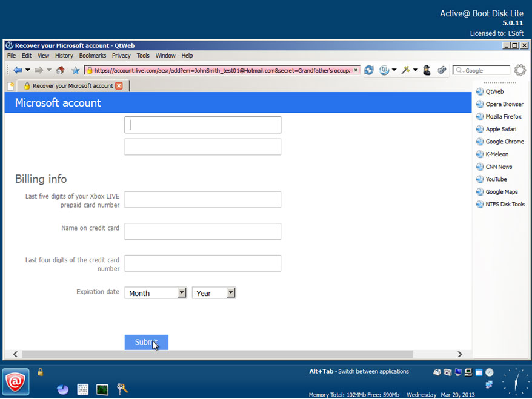Open the History menu

[64, 56]
